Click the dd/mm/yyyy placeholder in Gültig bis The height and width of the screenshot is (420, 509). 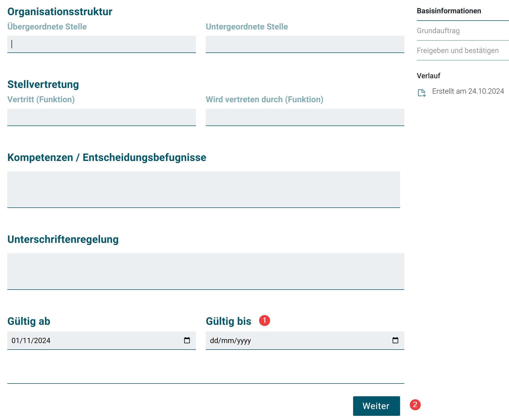pyautogui.click(x=230, y=340)
